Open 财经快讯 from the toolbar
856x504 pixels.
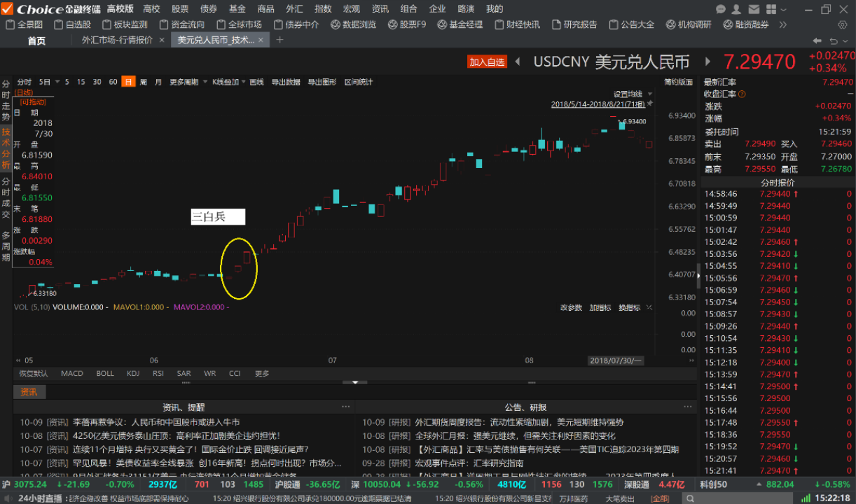point(518,24)
